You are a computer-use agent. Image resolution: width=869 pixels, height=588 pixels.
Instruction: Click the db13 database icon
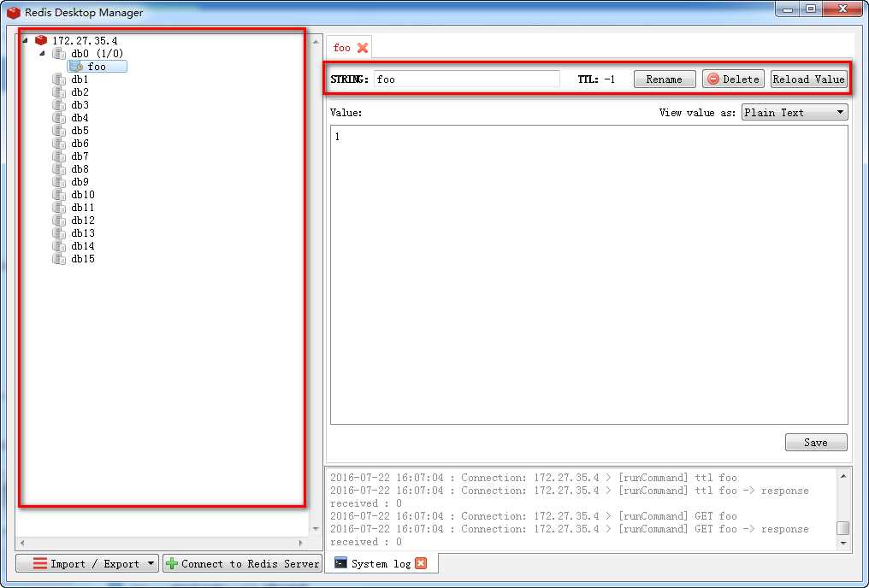pos(59,232)
